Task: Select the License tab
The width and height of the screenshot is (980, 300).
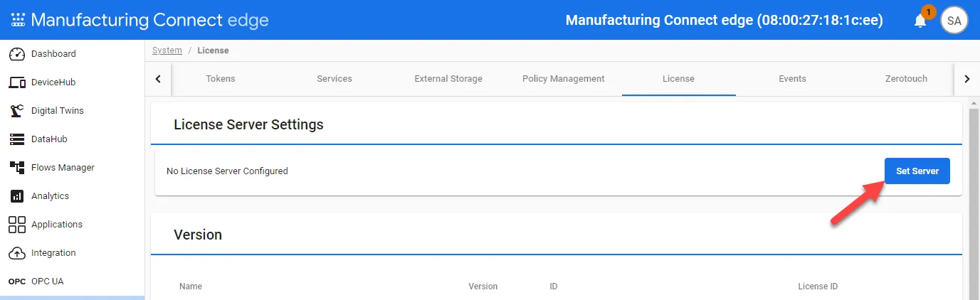Action: (x=678, y=79)
